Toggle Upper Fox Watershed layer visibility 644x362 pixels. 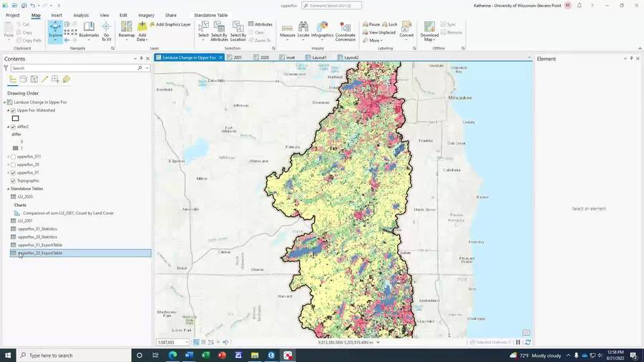click(x=13, y=110)
